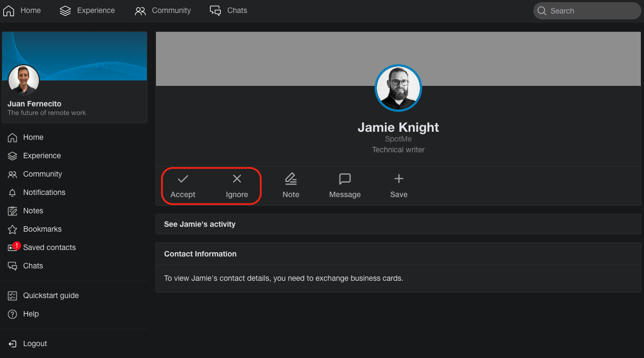Open Experience icon in the left sidebar
This screenshot has width=644, height=358.
(12, 156)
